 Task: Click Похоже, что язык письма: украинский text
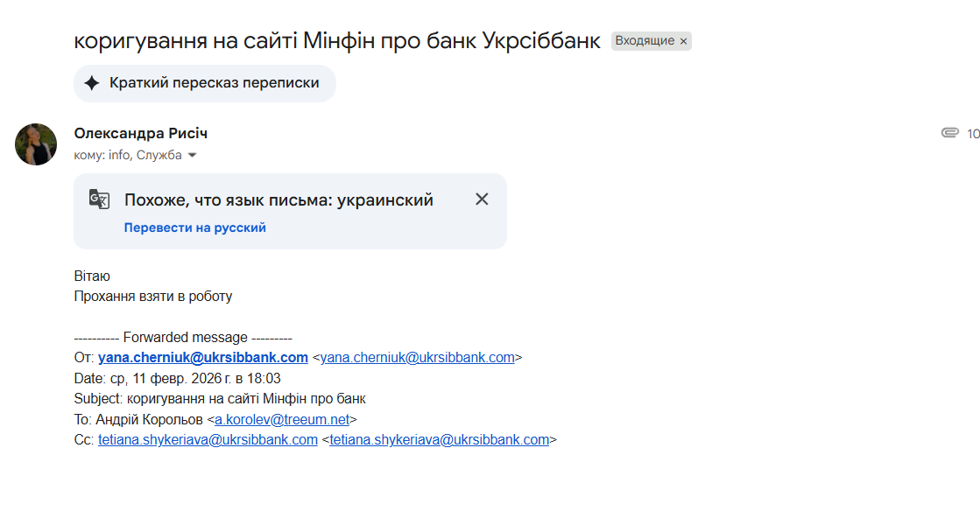click(x=278, y=199)
